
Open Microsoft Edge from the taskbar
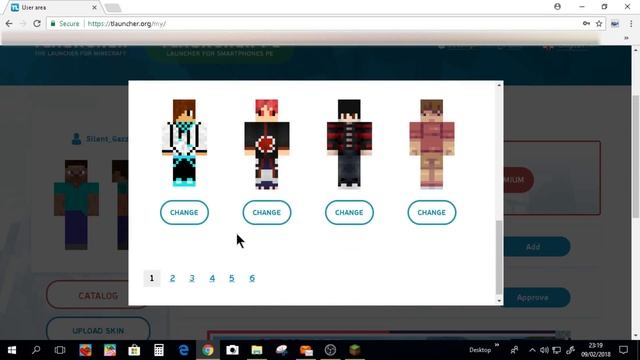(x=183, y=350)
